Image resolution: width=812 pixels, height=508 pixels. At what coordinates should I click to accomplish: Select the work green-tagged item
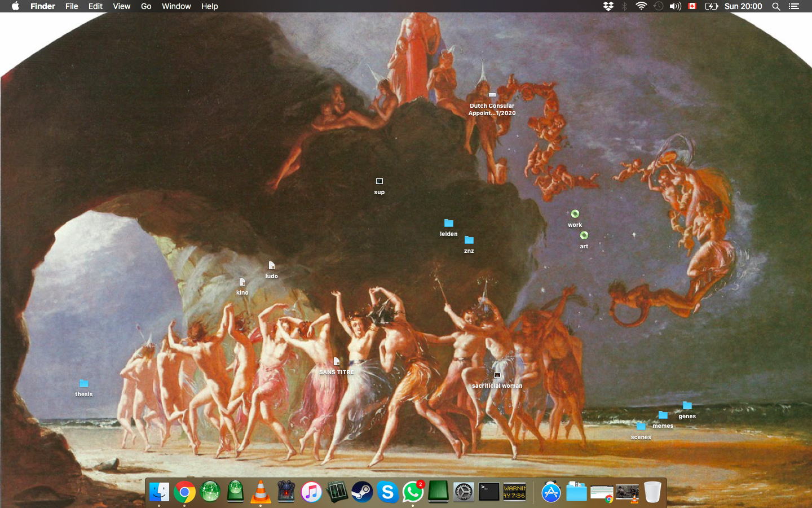[575, 214]
